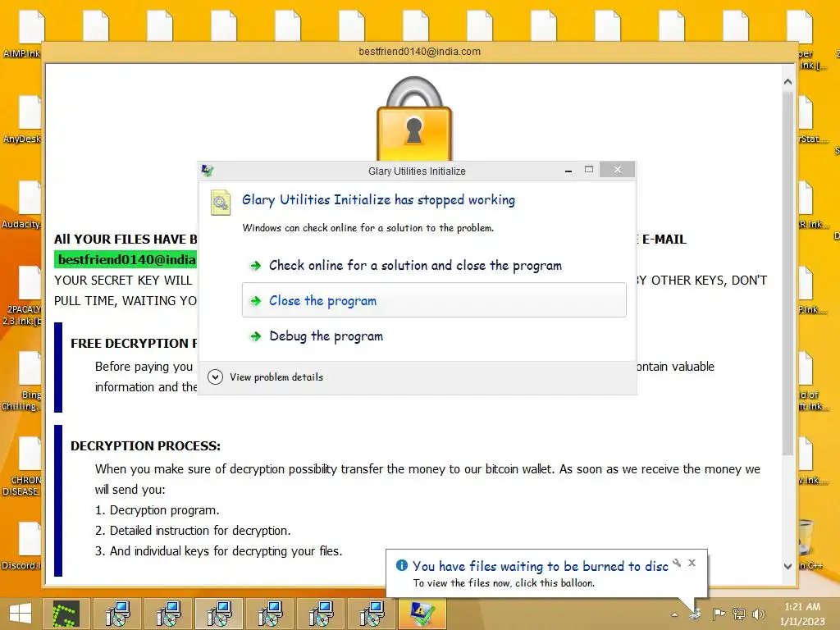Expand 'View problem details' chevron
This screenshot has width=840, height=630.
[215, 377]
